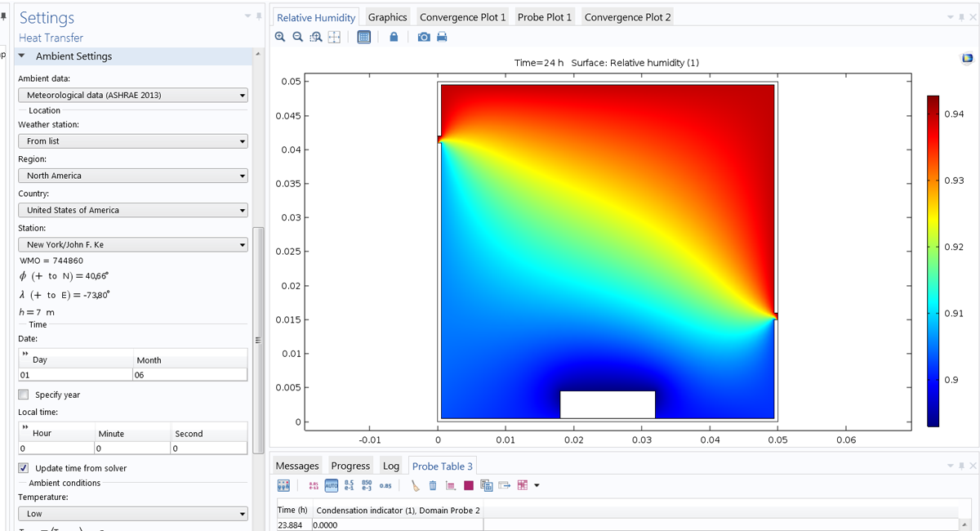Click the Zoom Out magnifier icon
The width and height of the screenshot is (980, 531).
297,37
